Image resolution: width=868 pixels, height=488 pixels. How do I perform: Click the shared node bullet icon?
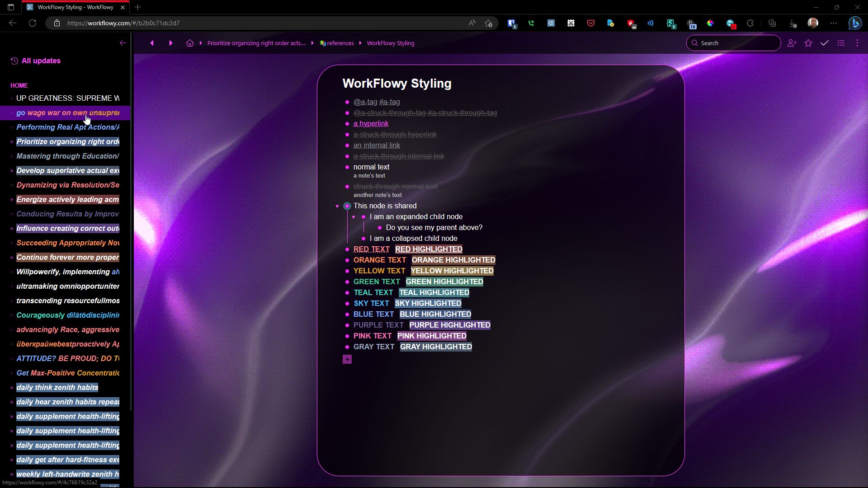click(x=347, y=206)
